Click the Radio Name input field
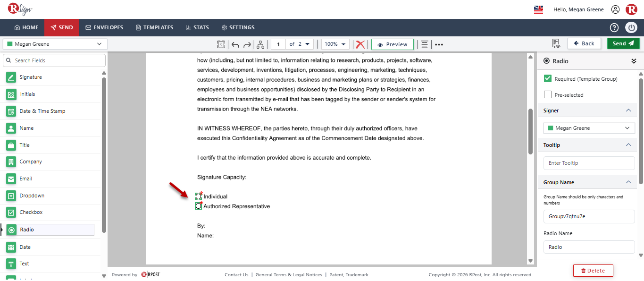Image resolution: width=644 pixels, height=281 pixels. (x=589, y=247)
